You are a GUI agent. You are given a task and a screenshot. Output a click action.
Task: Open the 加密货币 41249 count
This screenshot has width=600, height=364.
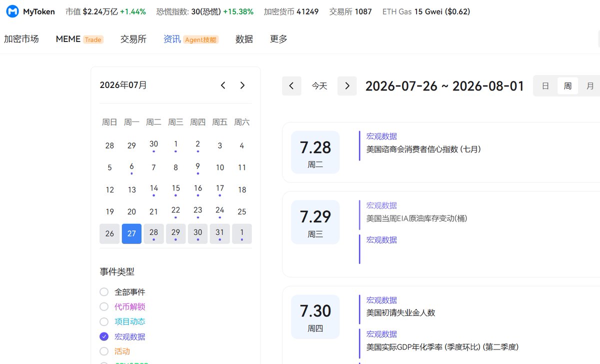coord(291,11)
